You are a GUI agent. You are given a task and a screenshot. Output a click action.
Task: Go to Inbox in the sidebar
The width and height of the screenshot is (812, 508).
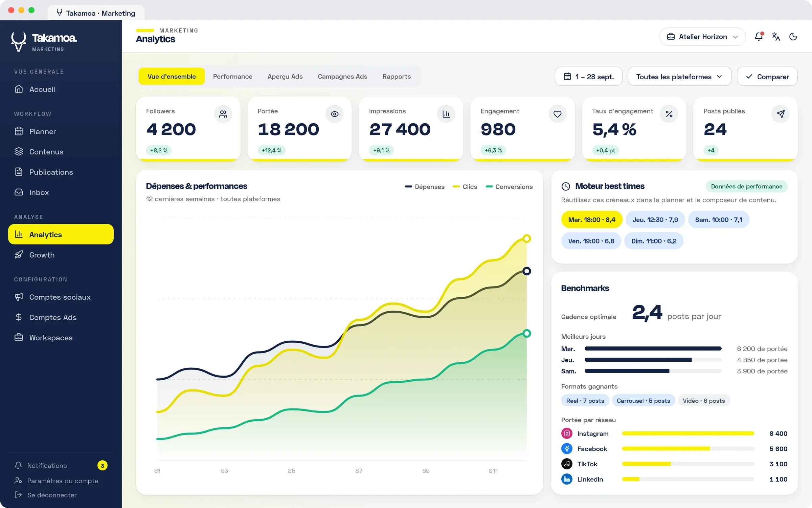point(61,192)
